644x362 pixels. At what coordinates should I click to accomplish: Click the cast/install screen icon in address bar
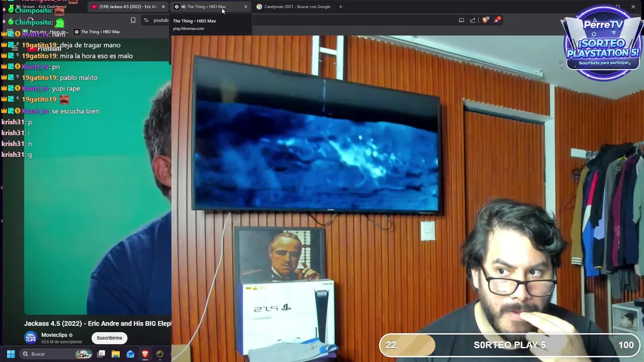pyautogui.click(x=461, y=20)
